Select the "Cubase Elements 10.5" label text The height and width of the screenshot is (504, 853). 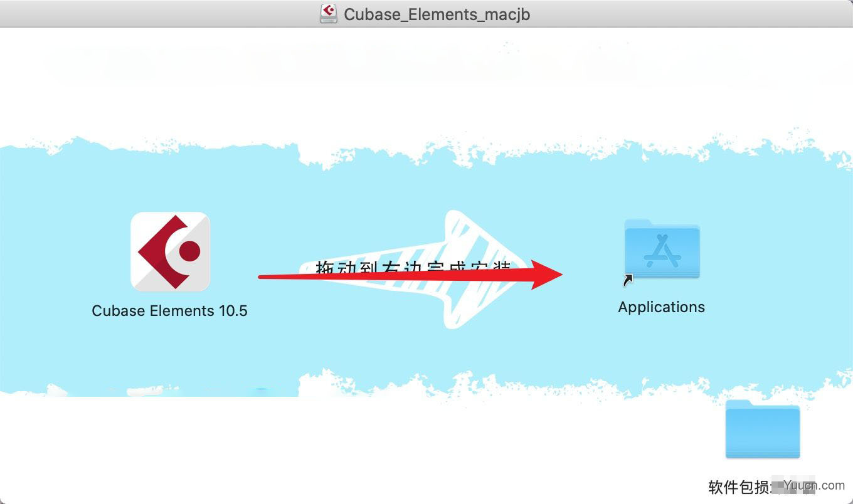click(x=169, y=311)
